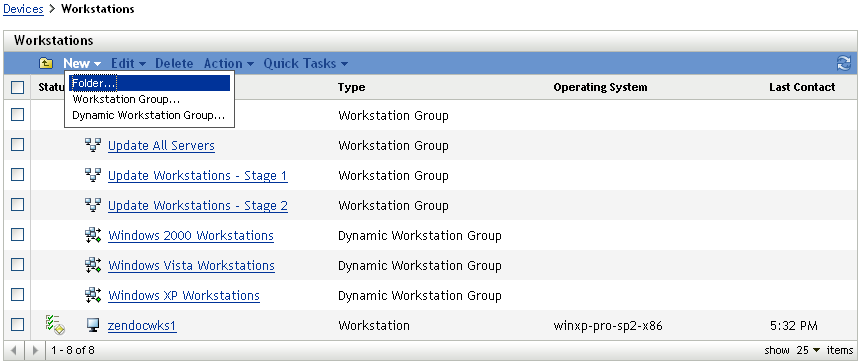
Task: Expand the Quick Tasks menu
Action: coord(305,64)
